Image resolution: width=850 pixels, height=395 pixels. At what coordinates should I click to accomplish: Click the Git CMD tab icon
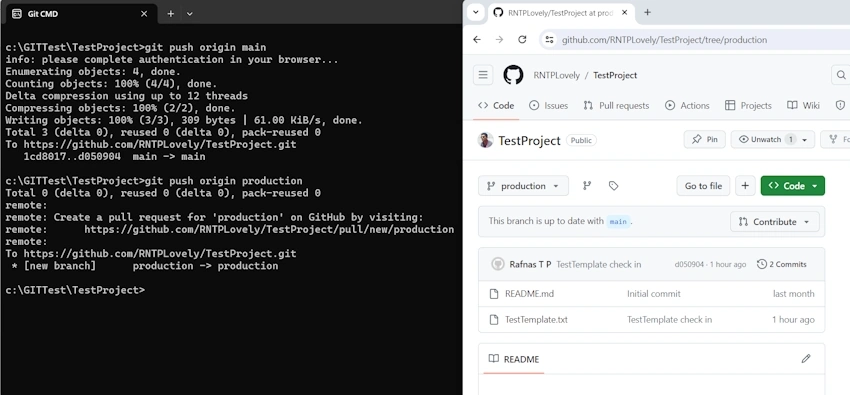click(17, 14)
